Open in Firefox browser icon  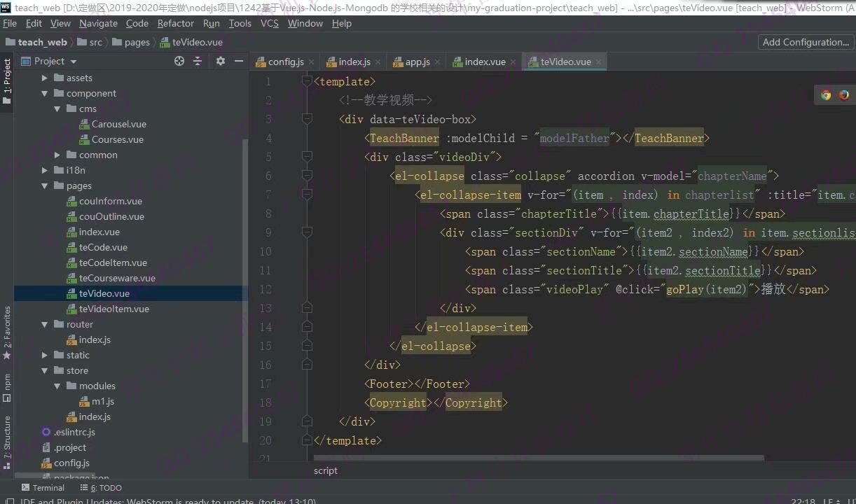click(844, 95)
